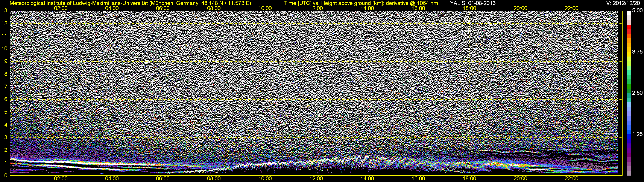The width and height of the screenshot is (644, 182).
Task: Click the 5.00 label on the color scale
Action: coord(637,11)
